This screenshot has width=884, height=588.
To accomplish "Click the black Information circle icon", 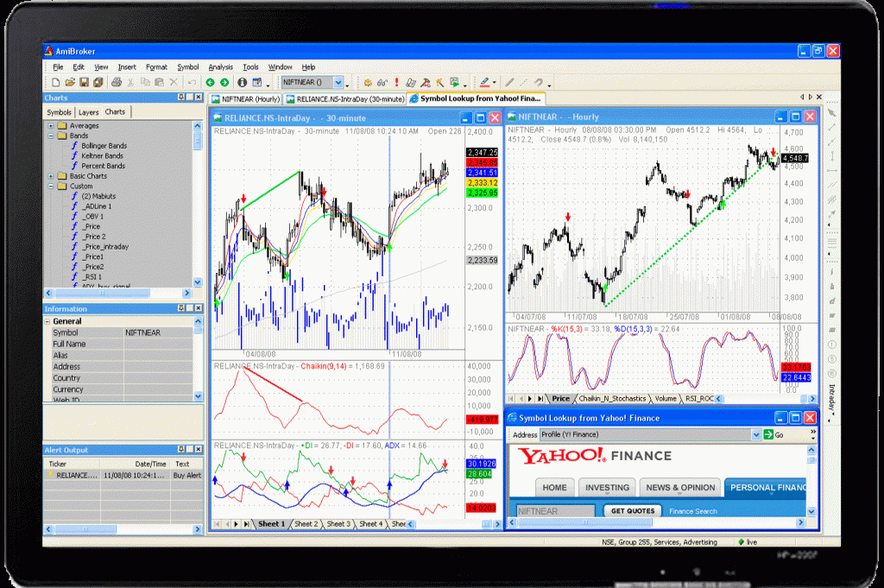I will tap(243, 83).
